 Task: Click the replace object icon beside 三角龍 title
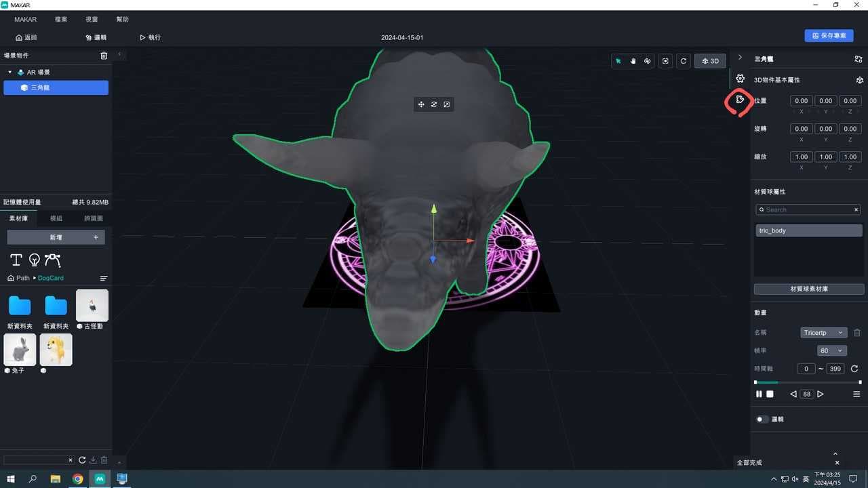859,59
